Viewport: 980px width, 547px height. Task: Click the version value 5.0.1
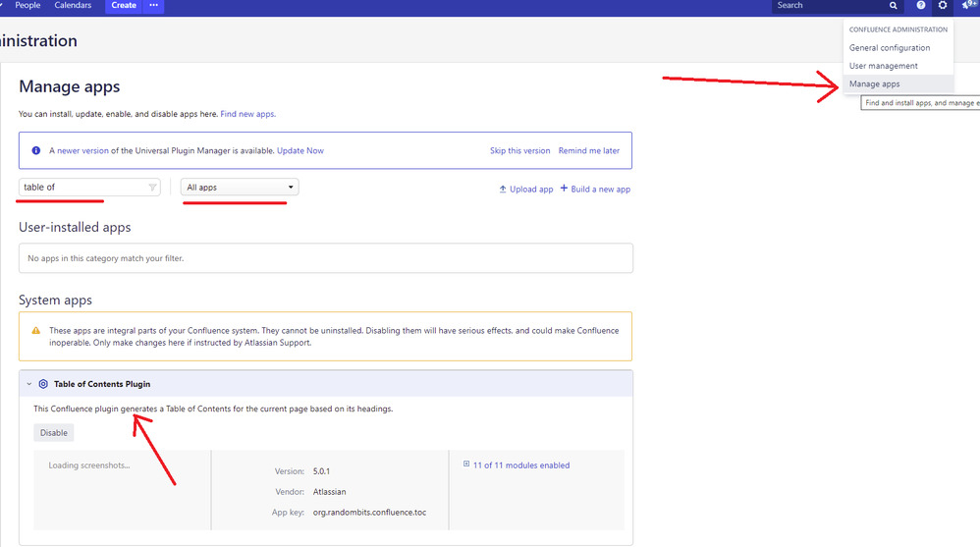pos(321,471)
